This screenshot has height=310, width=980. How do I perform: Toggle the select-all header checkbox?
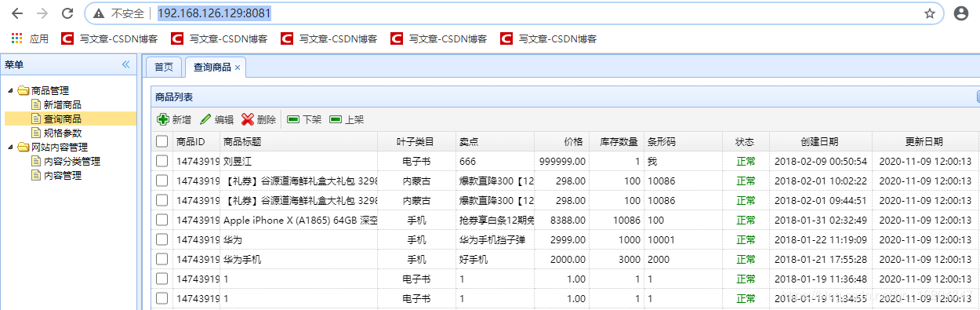click(162, 141)
